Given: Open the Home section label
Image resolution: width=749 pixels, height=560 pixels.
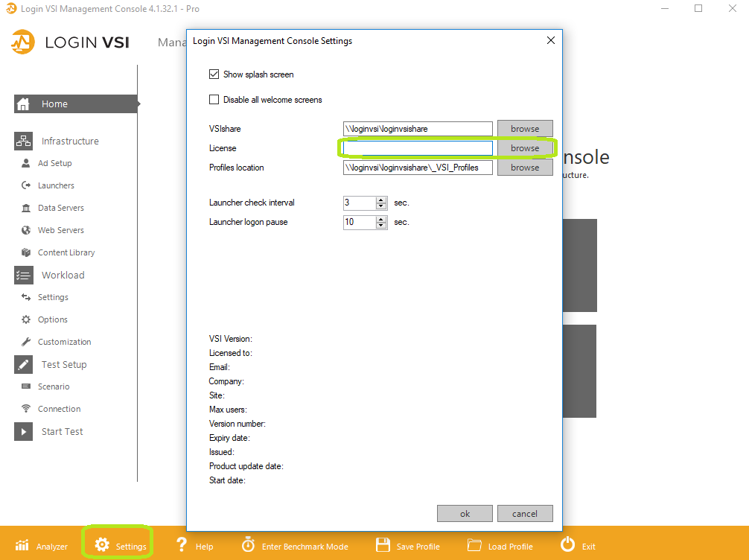Looking at the screenshot, I should coord(54,104).
